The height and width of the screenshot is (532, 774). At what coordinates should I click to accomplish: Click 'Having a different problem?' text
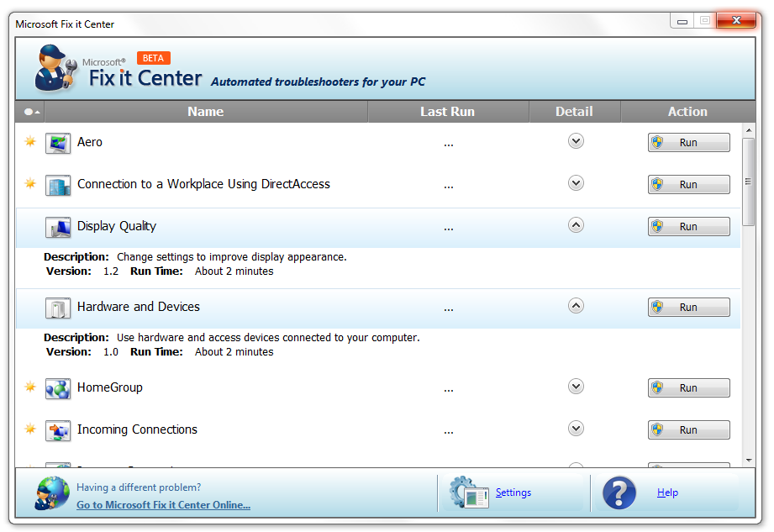point(139,487)
